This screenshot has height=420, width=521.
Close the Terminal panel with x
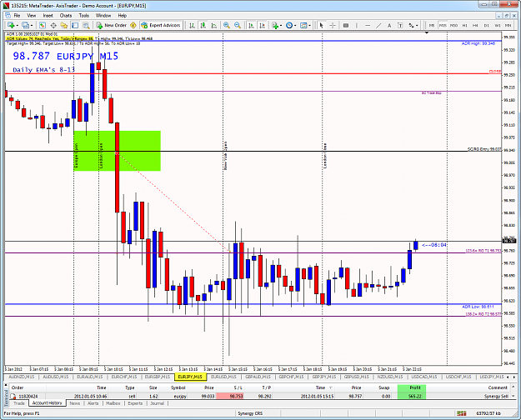(x=6, y=385)
